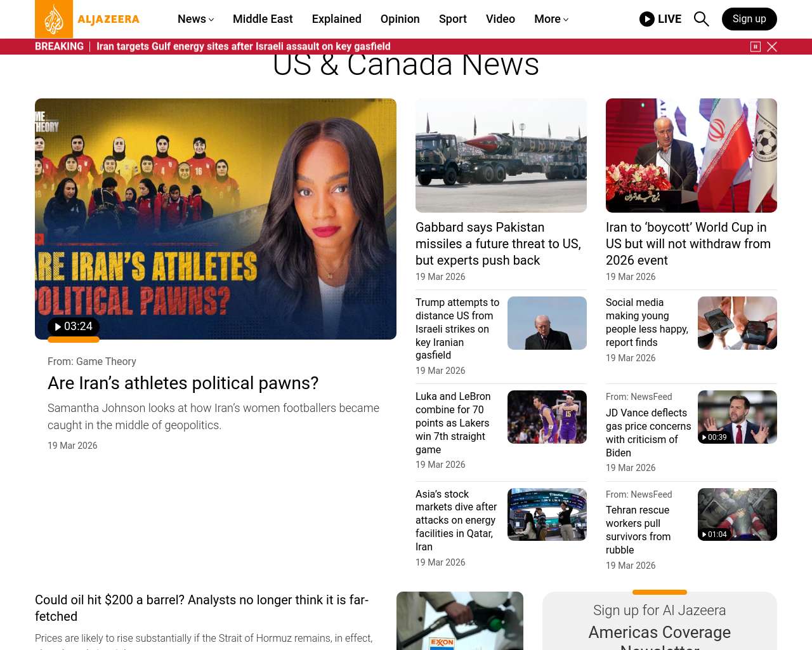This screenshot has width=812, height=650.
Task: Open the search magnifier icon
Action: (x=701, y=19)
